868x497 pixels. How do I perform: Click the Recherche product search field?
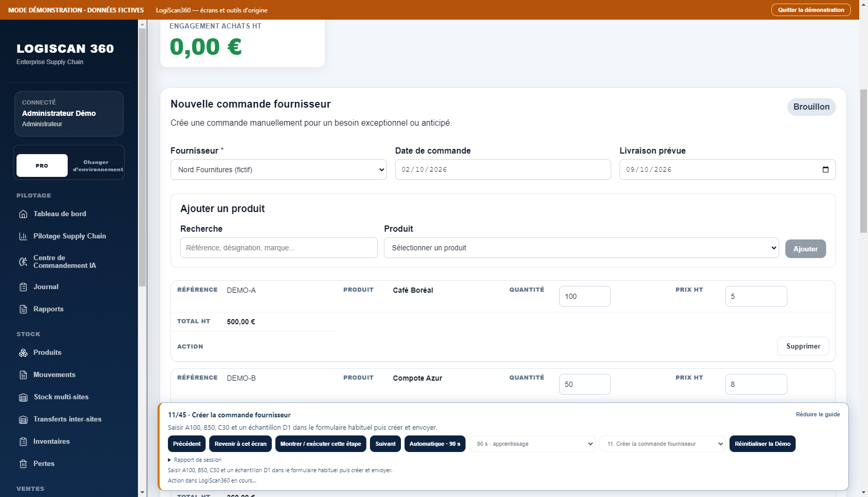pos(278,248)
